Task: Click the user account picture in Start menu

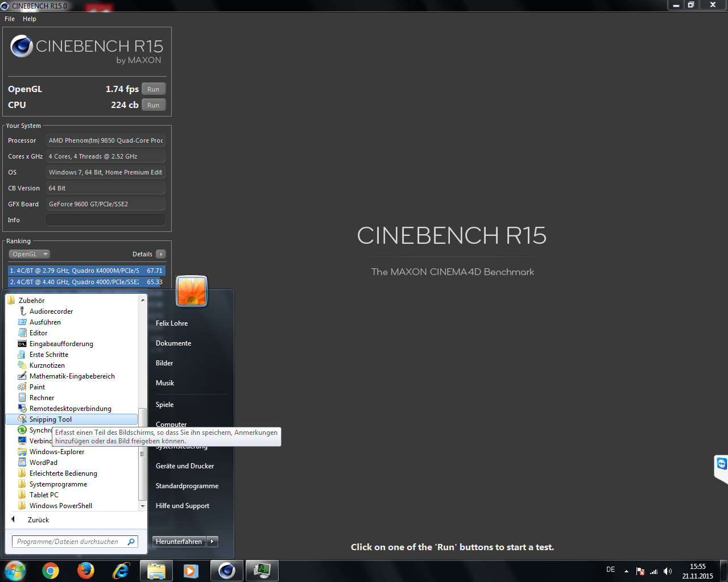Action: pyautogui.click(x=192, y=290)
